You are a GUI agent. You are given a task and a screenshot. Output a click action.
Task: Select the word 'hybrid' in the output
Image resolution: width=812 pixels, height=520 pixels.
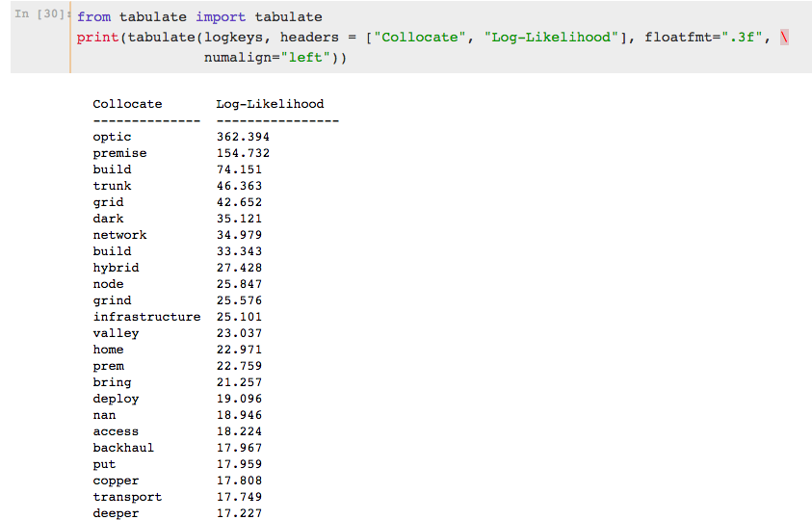pos(116,268)
